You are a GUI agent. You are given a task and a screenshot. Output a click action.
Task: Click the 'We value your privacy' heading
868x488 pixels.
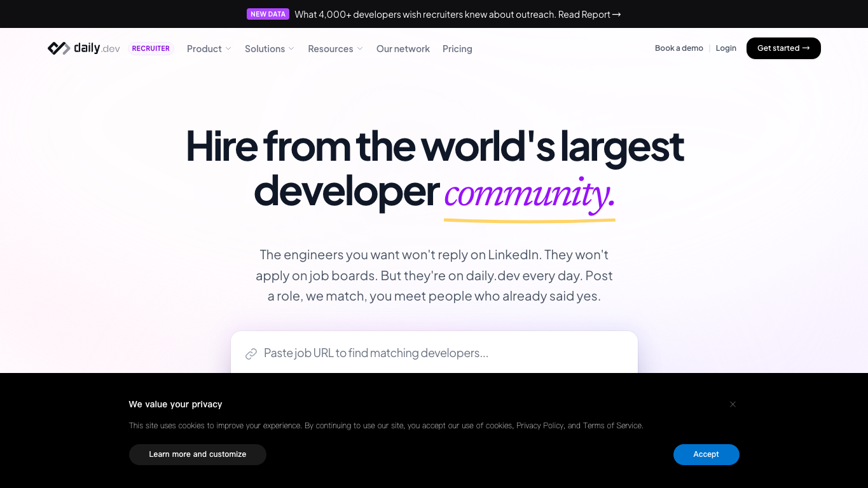[176, 404]
